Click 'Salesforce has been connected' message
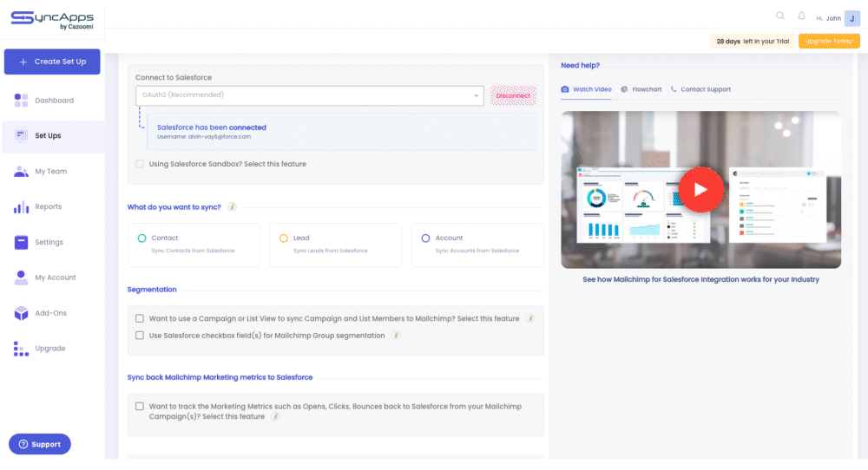 pos(212,127)
